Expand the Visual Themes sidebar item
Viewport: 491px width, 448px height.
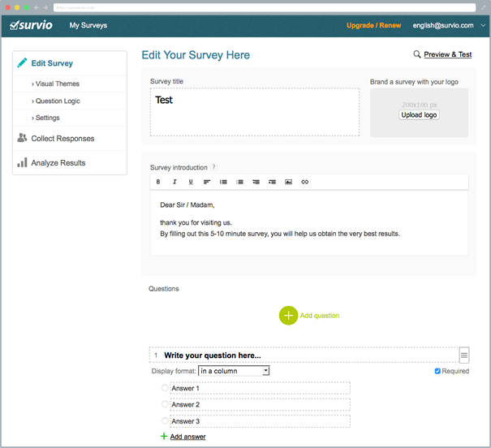[57, 84]
